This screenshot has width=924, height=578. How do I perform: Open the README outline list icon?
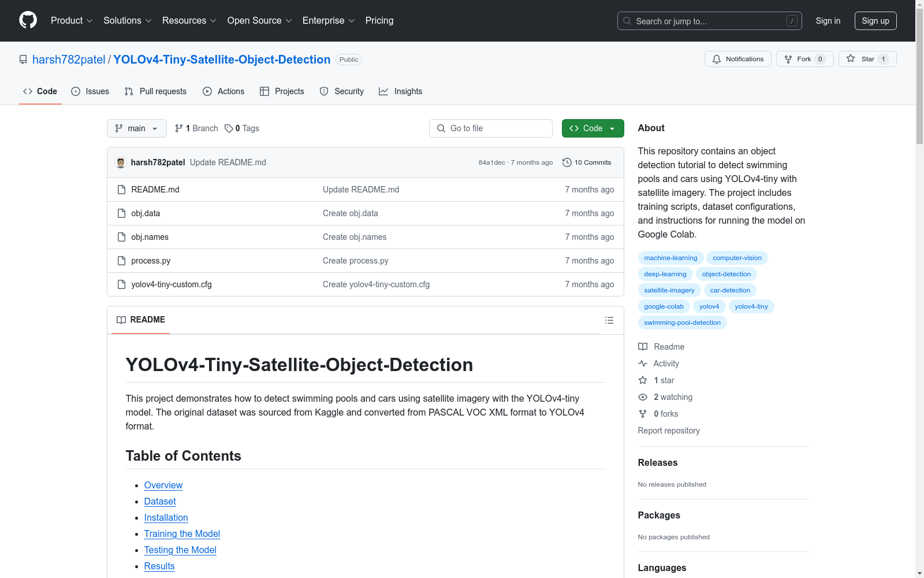click(609, 320)
